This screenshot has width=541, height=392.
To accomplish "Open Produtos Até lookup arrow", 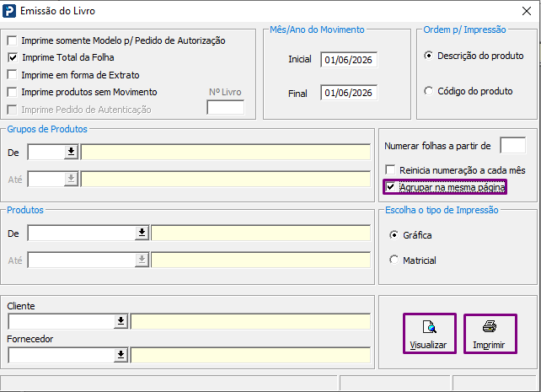I will (142, 260).
